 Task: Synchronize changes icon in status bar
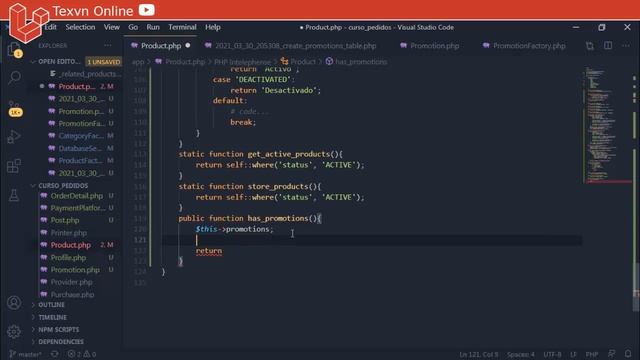click(x=55, y=354)
